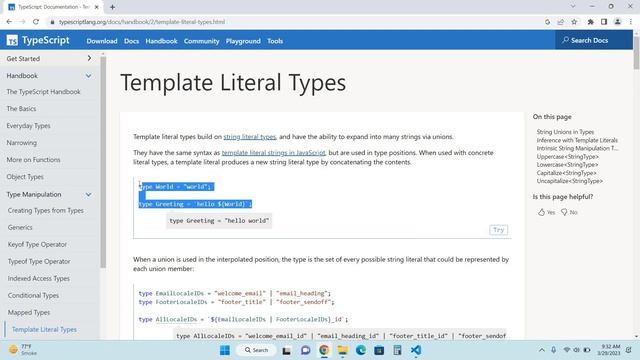Show hidden system tray icons
This screenshot has height=360, width=640.
tap(542, 350)
